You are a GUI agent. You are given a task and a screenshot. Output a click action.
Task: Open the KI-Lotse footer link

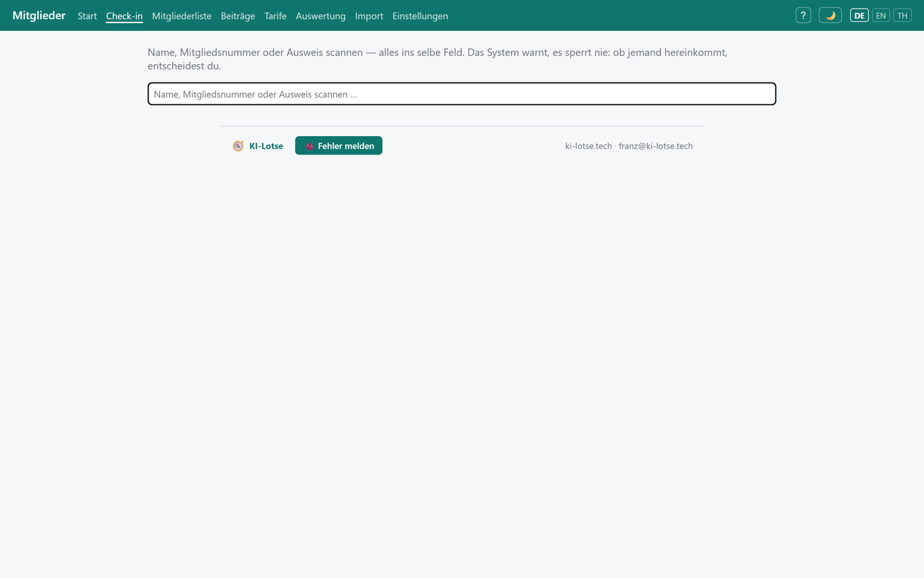258,146
